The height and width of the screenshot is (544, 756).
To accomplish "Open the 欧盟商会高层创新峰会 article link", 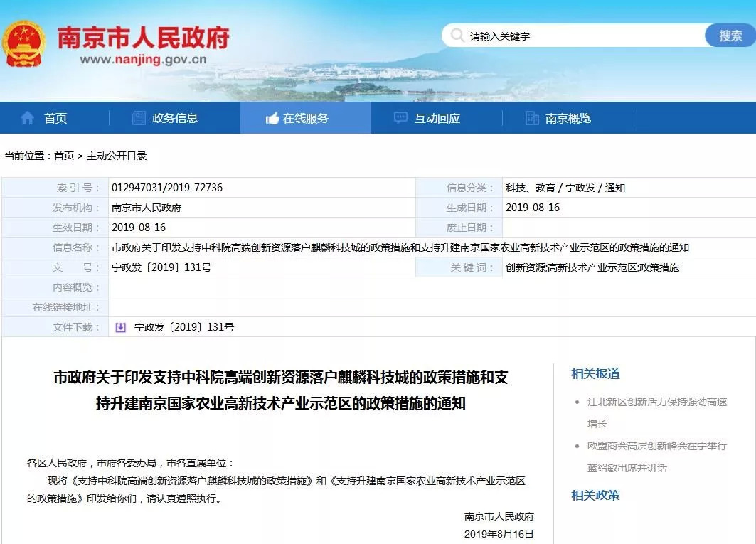I will pos(656,446).
